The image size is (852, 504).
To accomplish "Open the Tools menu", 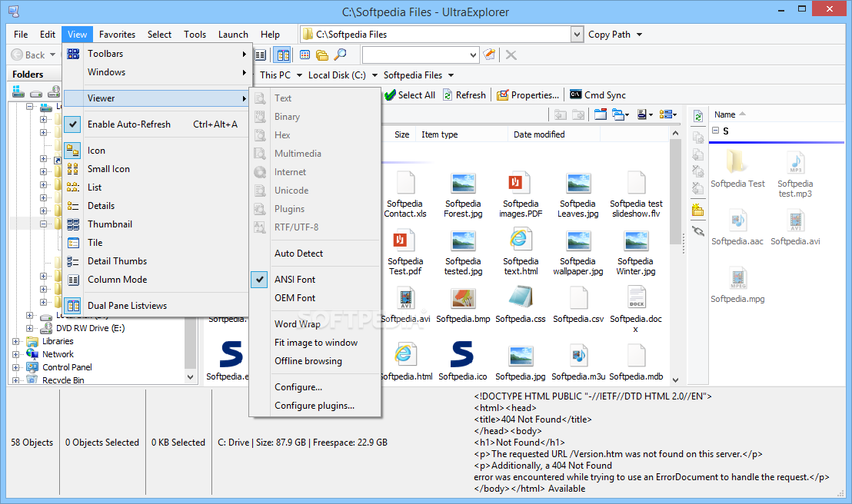I will [195, 35].
